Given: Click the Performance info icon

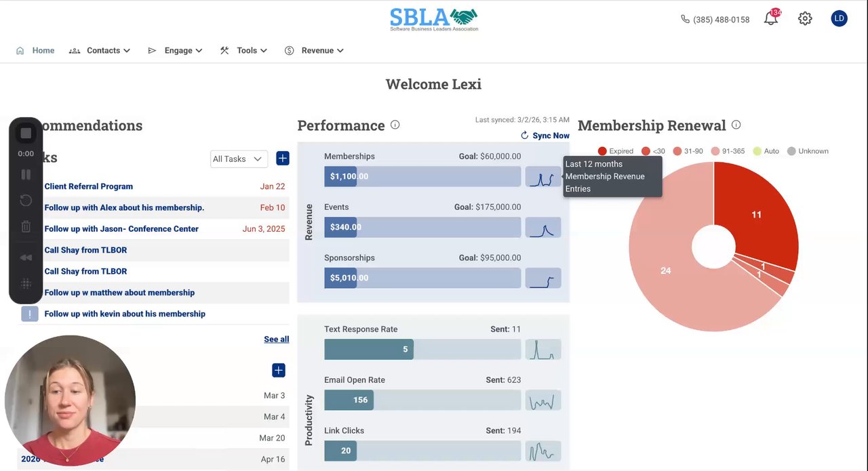Looking at the screenshot, I should tap(395, 125).
